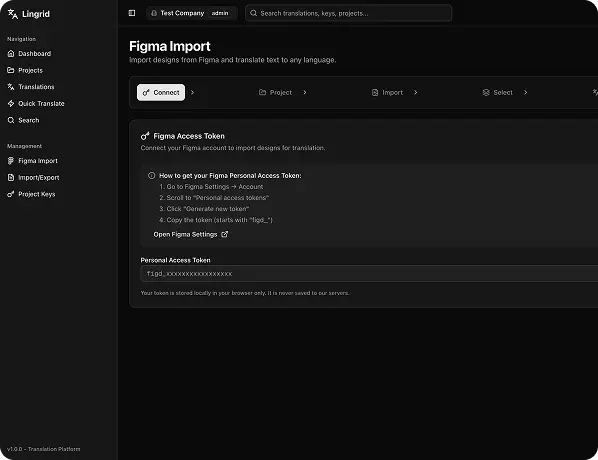The height and width of the screenshot is (460, 598).
Task: Click the chevron after the Connect step
Action: tap(192, 93)
